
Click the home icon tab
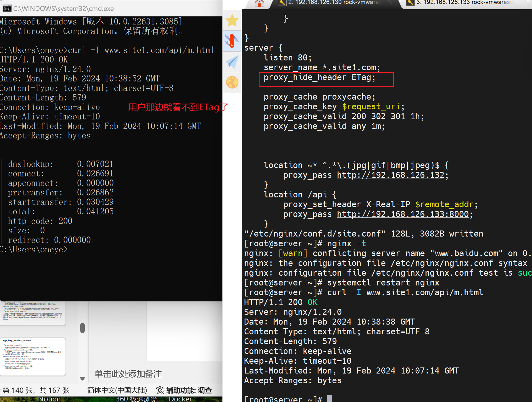tap(259, 3)
